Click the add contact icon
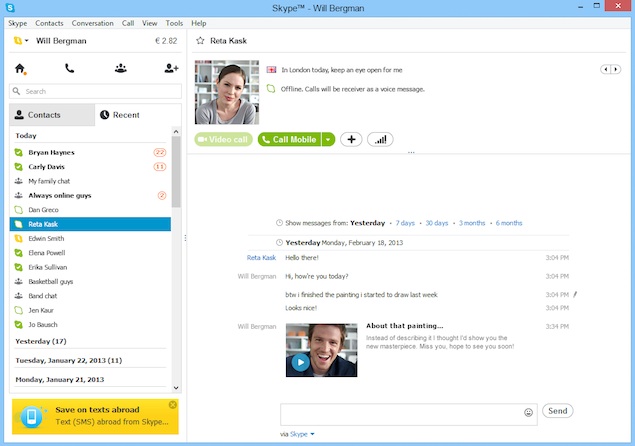The height and width of the screenshot is (446, 635). tap(171, 69)
